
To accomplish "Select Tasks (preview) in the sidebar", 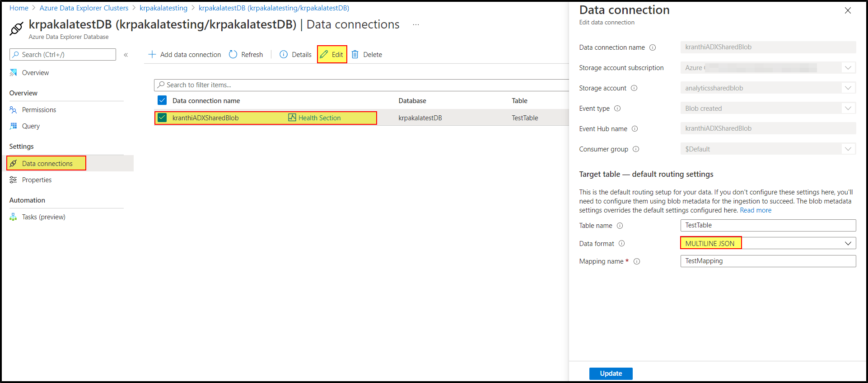I will click(x=43, y=217).
